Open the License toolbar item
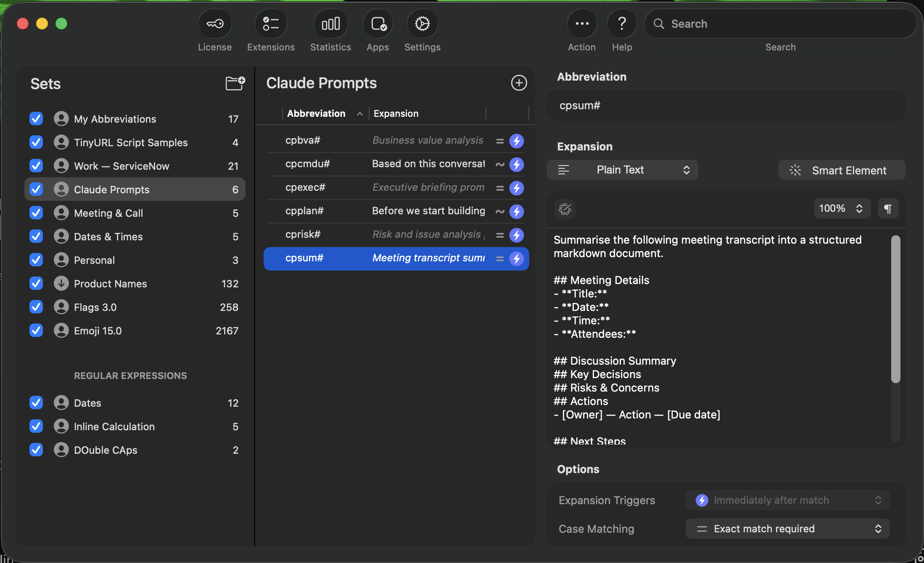 215,24
